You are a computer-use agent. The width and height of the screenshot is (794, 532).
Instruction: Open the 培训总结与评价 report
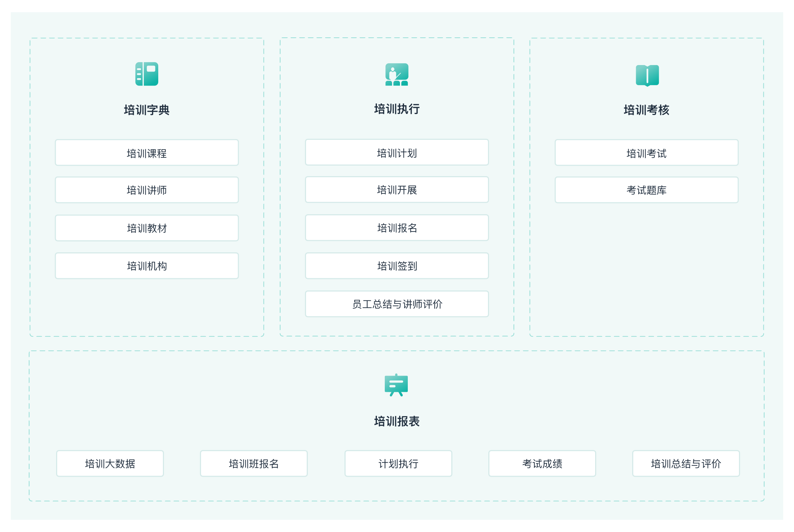pyautogui.click(x=686, y=464)
